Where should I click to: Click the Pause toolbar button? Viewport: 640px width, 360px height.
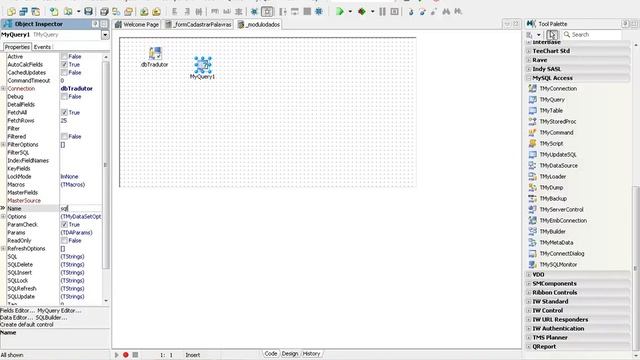point(382,11)
